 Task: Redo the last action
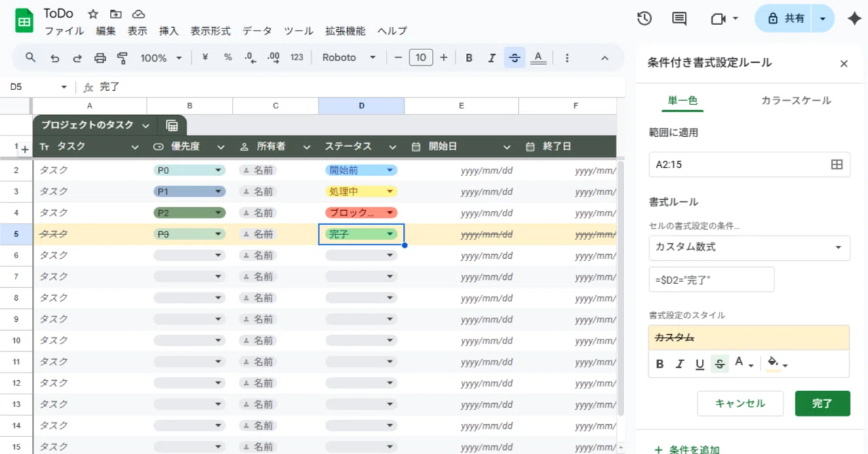click(x=77, y=58)
